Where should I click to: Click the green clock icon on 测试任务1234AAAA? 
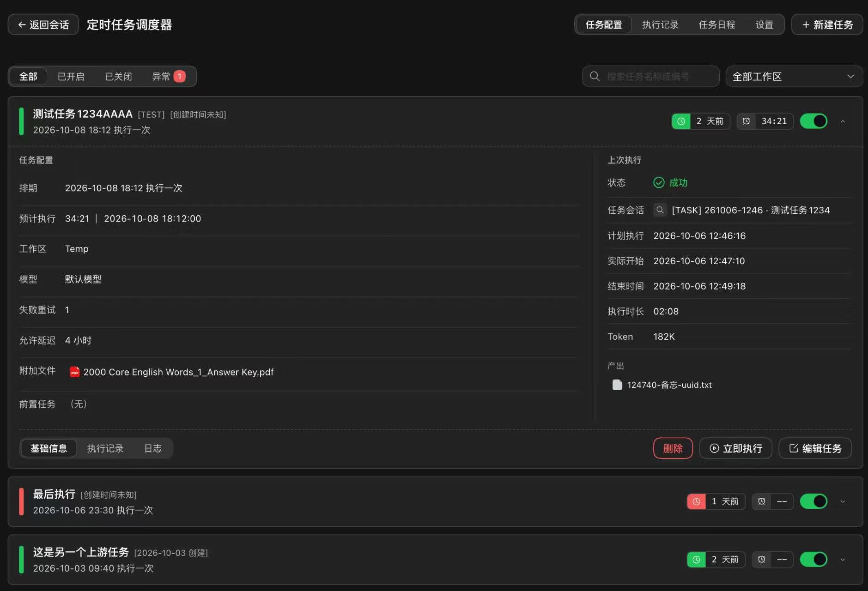click(681, 121)
